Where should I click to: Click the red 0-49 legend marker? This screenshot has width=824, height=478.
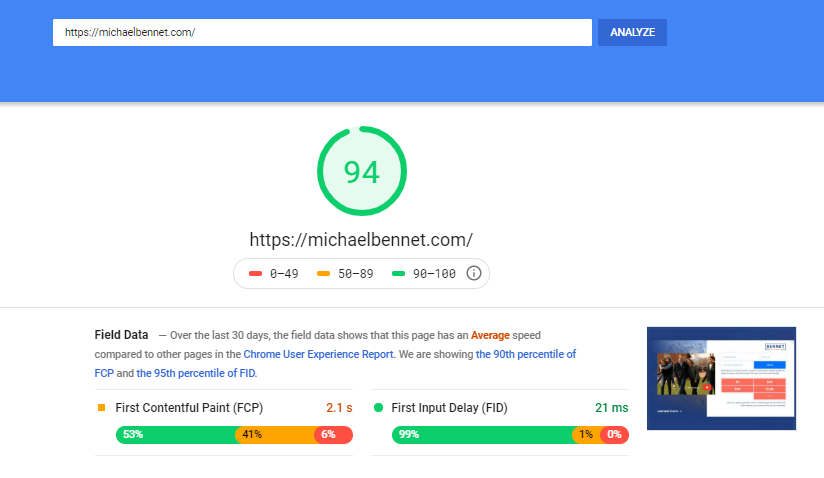tap(255, 273)
